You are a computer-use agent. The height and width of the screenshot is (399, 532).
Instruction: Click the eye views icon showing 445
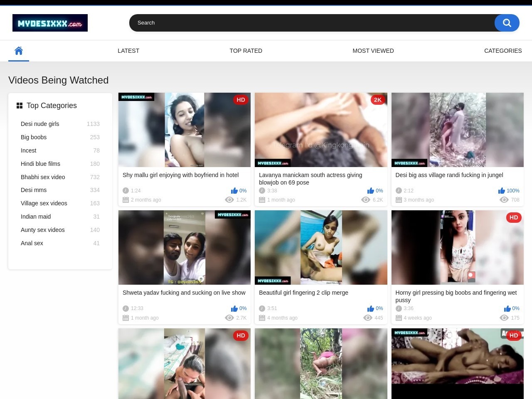pos(367,318)
